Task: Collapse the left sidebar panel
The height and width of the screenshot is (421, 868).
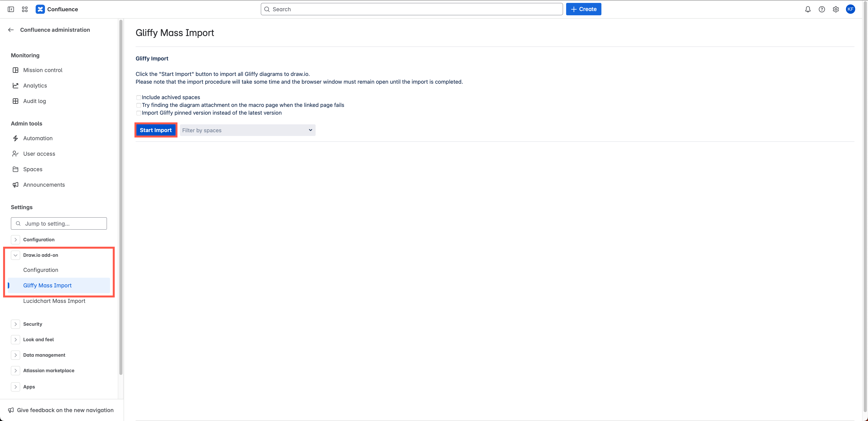Action: coord(11,9)
